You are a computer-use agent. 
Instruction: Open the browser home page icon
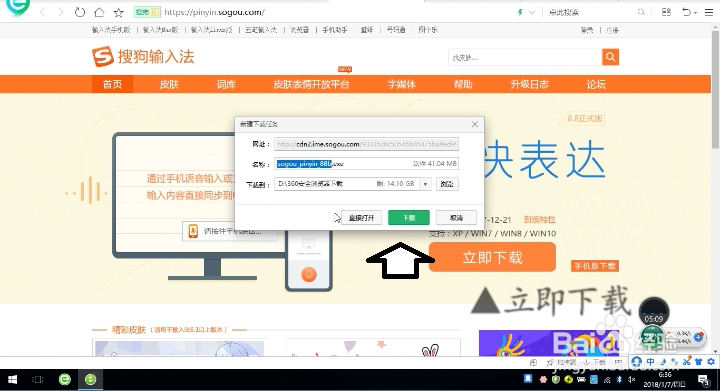99,12
